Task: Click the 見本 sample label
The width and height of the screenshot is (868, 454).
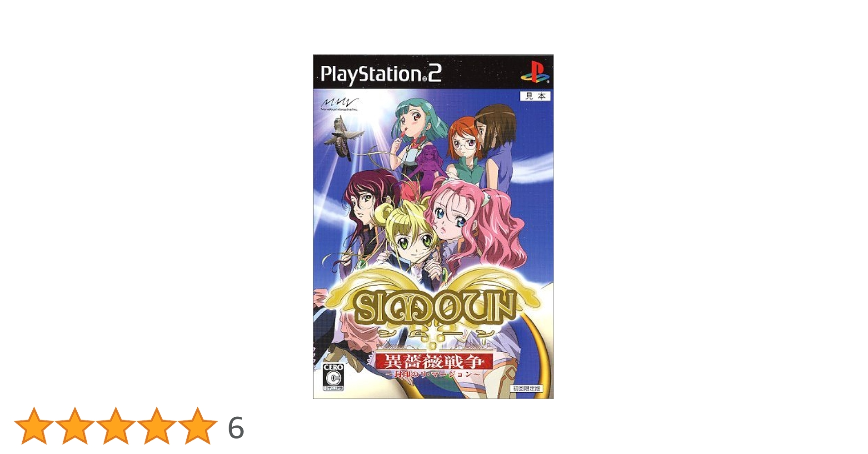Action: [535, 96]
